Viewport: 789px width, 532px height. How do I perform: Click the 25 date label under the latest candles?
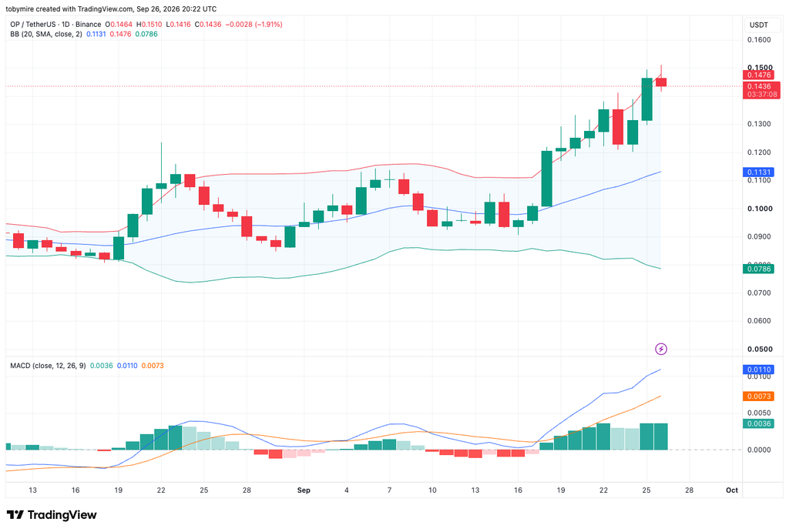click(646, 490)
